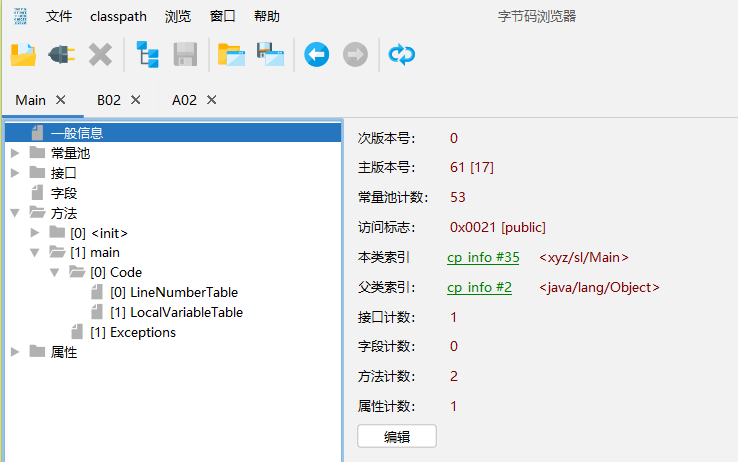This screenshot has height=462, width=738.
Task: Reload the class with the refresh icon
Action: (402, 54)
